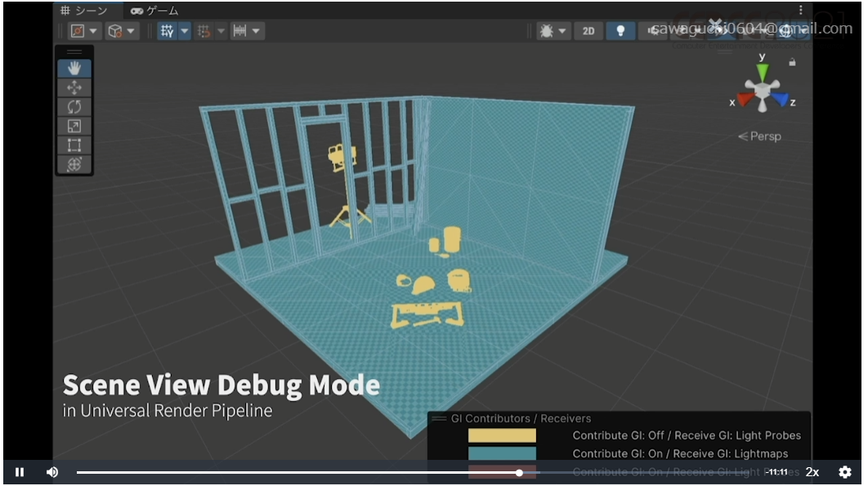The height and width of the screenshot is (486, 868).
Task: Change the 2x playback speed
Action: coord(812,472)
